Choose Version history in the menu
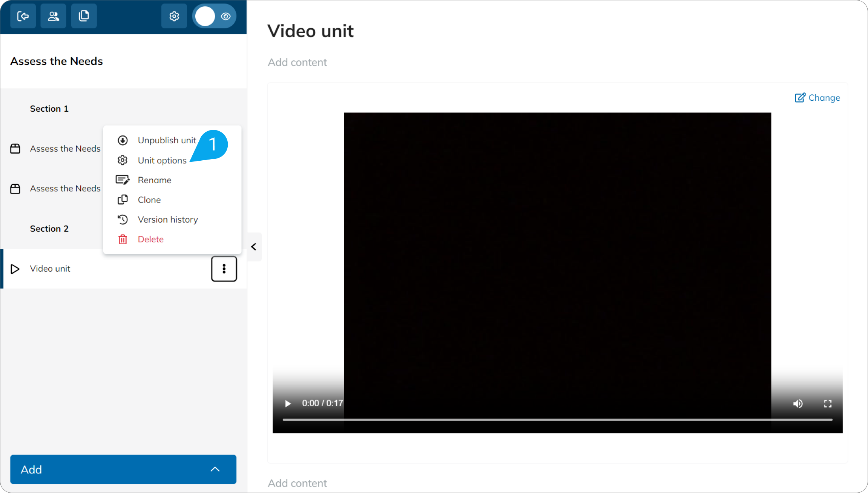This screenshot has width=868, height=493. pos(167,219)
